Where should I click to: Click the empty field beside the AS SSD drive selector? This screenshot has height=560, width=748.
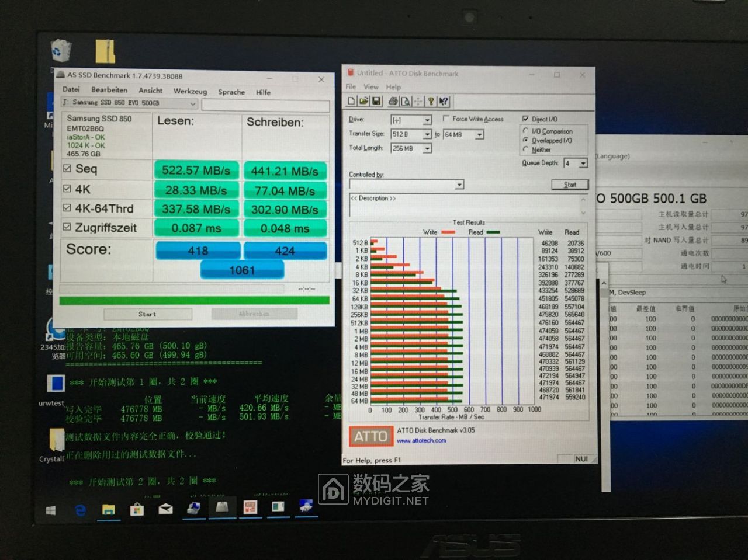(265, 106)
